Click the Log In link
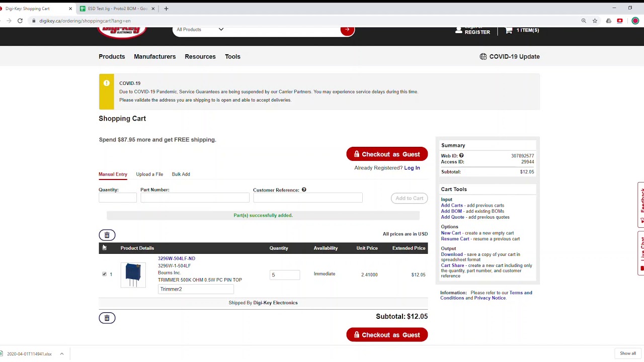The image size is (644, 362). pos(412,168)
